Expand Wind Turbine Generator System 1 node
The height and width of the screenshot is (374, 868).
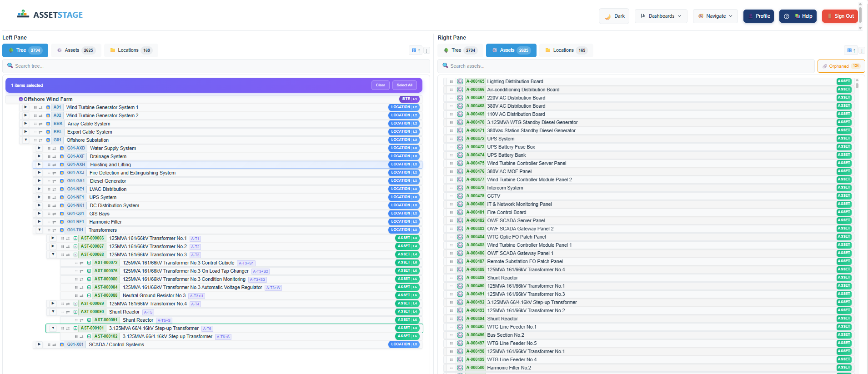pos(25,107)
